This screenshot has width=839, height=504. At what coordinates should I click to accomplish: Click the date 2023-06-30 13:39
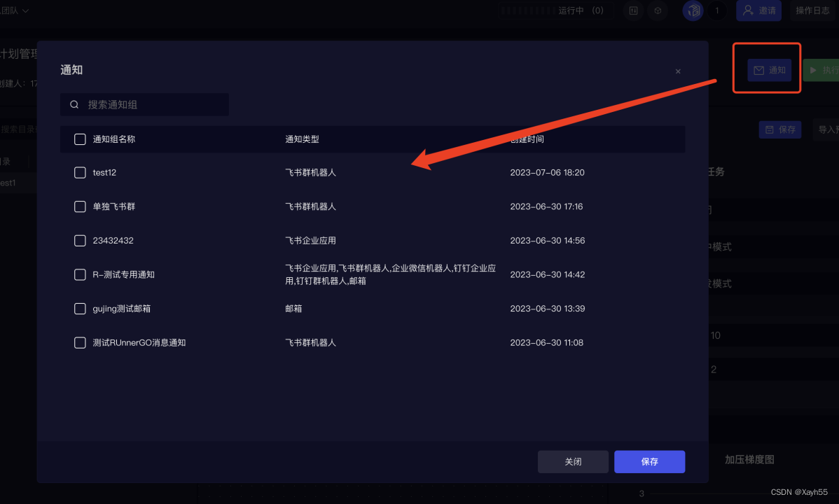[548, 309]
